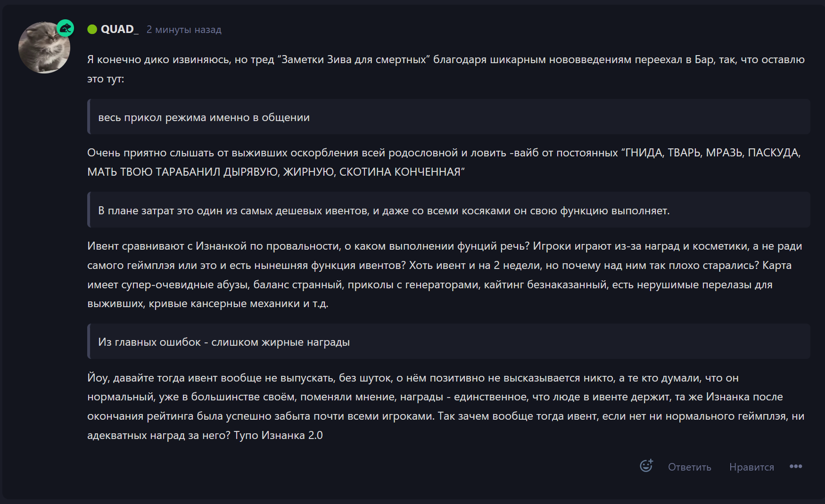Click the line "это тут:"
Image resolution: width=825 pixels, height=504 pixels.
pyautogui.click(x=106, y=79)
